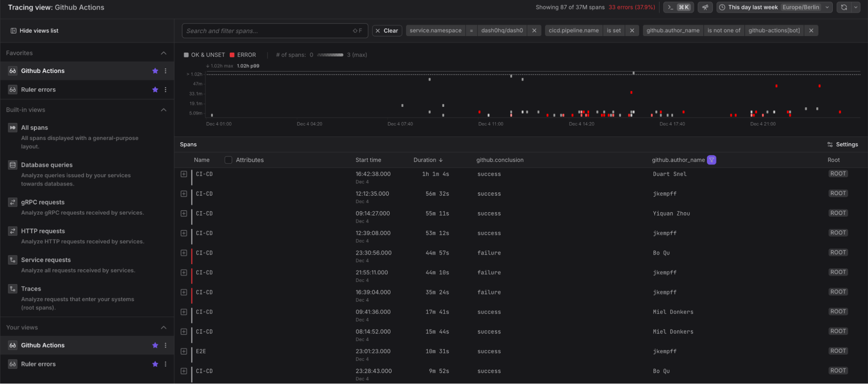Image resolution: width=868 pixels, height=384 pixels.
Task: Click the refresh icon in the top bar
Action: coord(844,7)
